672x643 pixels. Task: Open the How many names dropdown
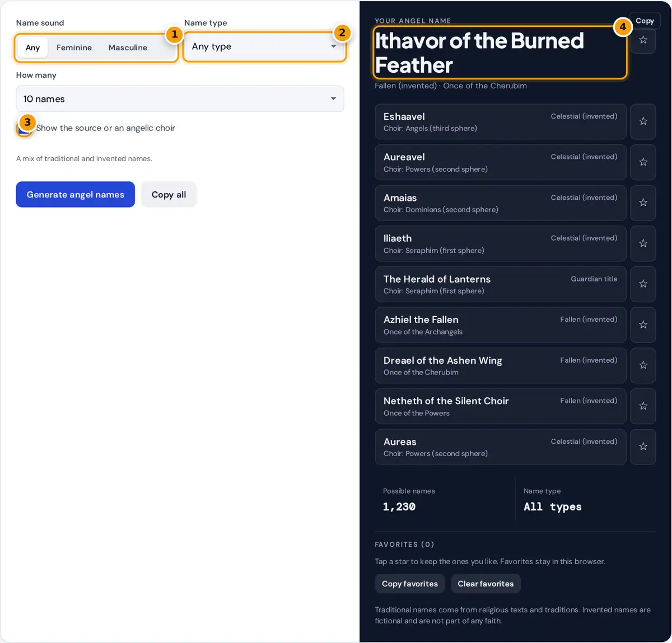pyautogui.click(x=180, y=98)
